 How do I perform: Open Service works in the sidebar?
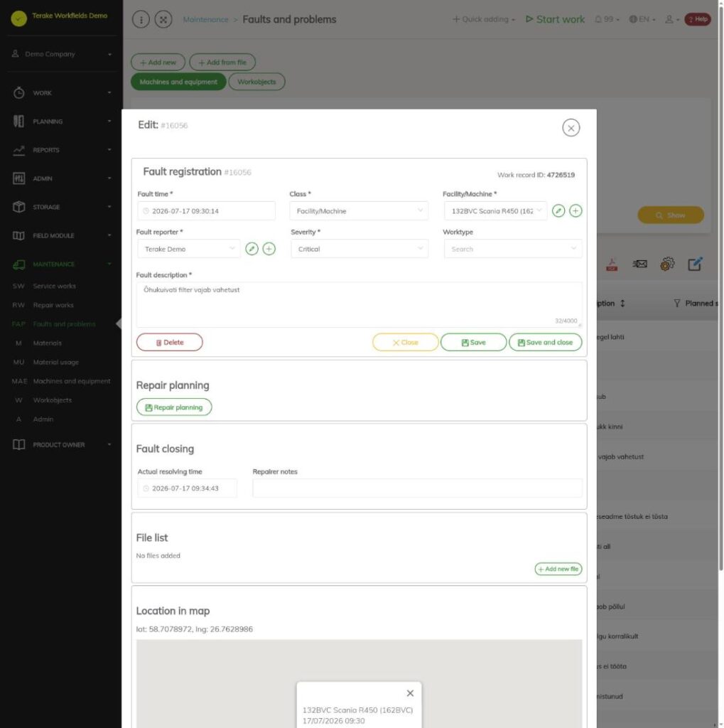(x=54, y=286)
